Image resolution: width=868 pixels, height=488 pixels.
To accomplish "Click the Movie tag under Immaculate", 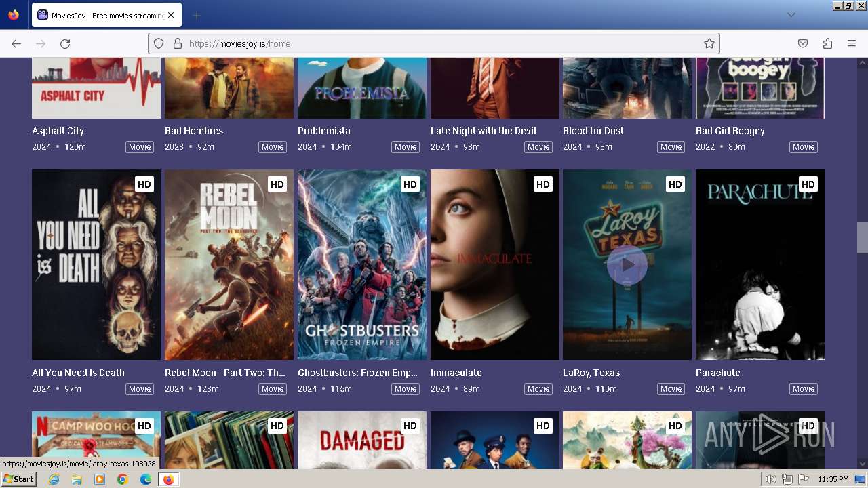I will [538, 389].
